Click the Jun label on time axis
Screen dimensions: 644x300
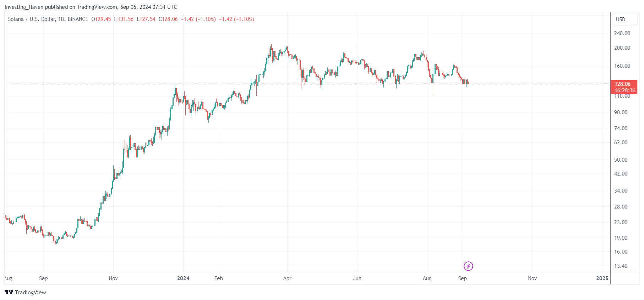coord(357,278)
